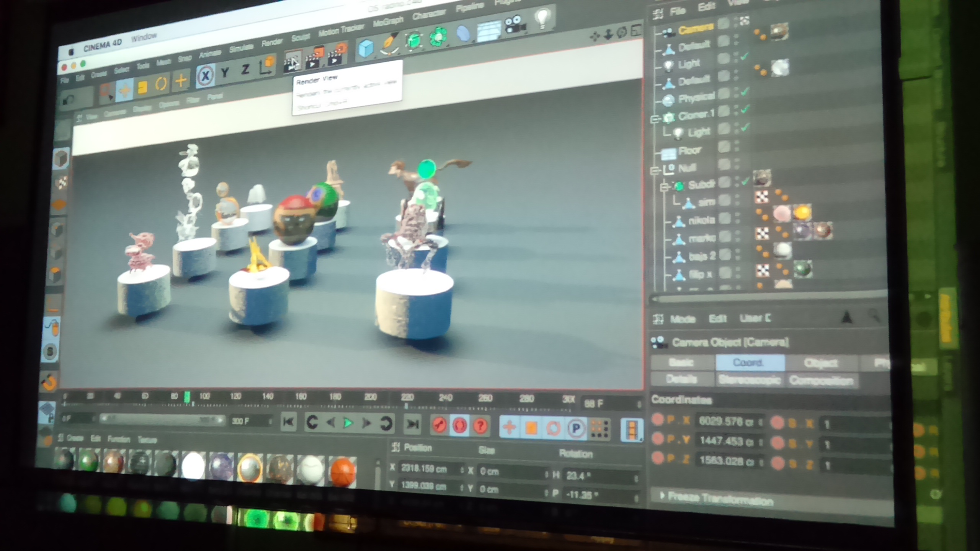Select the white material swatch
Viewport: 980px width, 551px height.
click(193, 466)
